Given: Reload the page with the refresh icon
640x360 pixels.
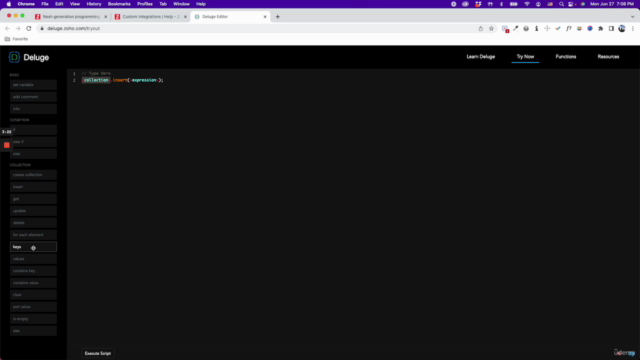Looking at the screenshot, I should [x=29, y=29].
